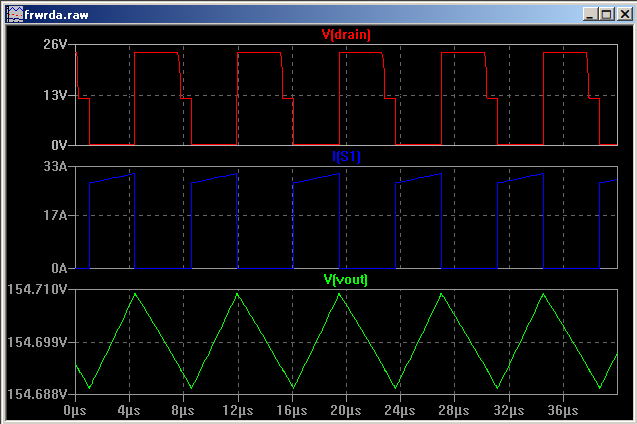Click the 24µs time axis label
The height and width of the screenshot is (424, 637).
400,411
